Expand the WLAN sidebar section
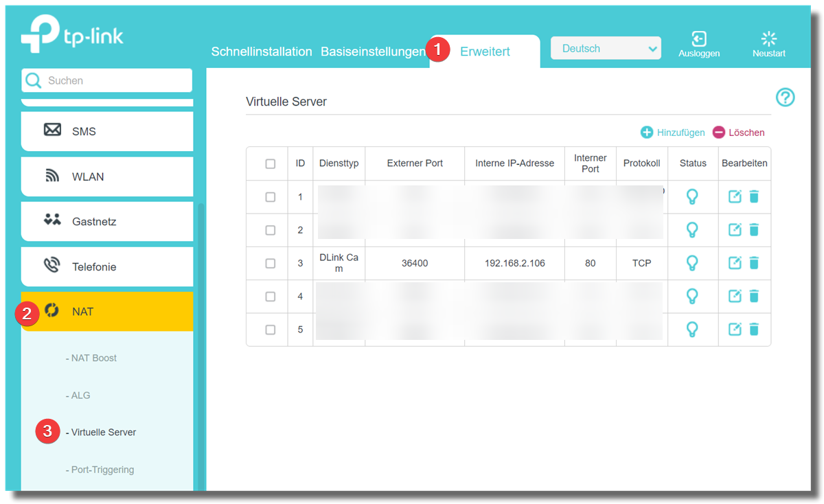Image resolution: width=824 pixels, height=504 pixels. [107, 176]
